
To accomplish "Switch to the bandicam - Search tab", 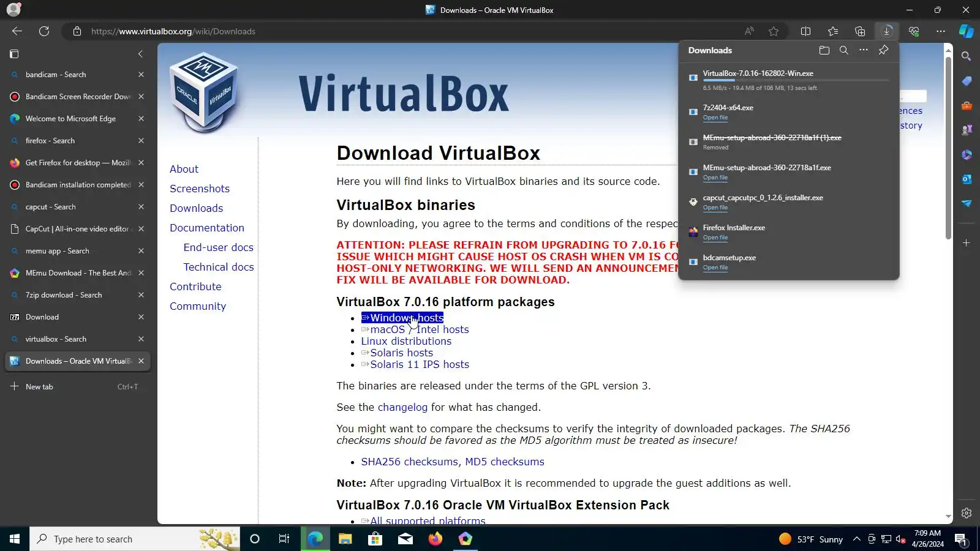I will (77, 75).
